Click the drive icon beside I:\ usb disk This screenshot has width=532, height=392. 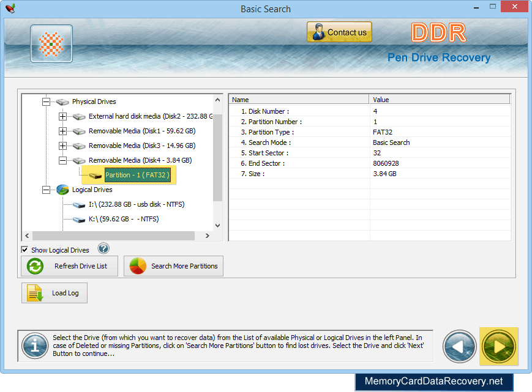coord(79,205)
